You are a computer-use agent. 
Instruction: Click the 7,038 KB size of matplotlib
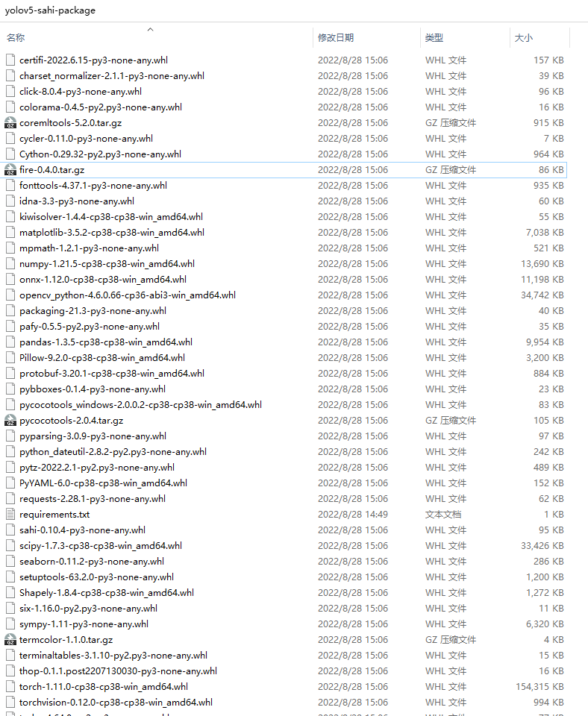(x=545, y=233)
